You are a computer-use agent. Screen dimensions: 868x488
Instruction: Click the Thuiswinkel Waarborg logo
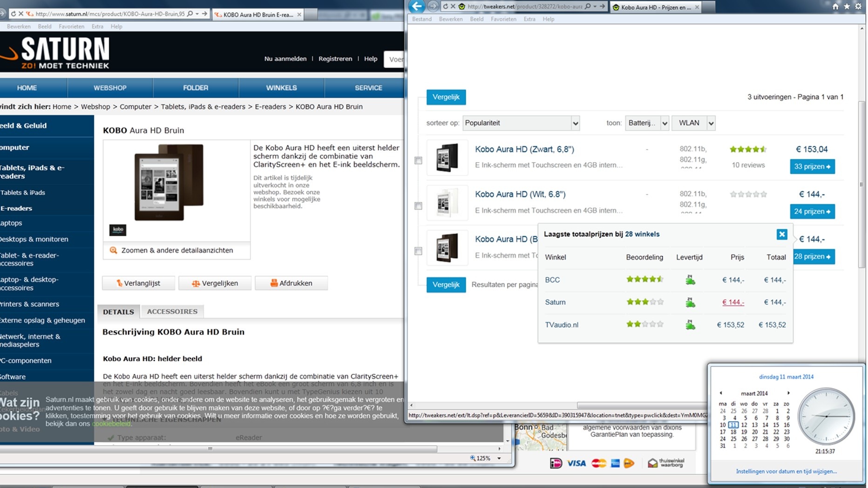(666, 462)
